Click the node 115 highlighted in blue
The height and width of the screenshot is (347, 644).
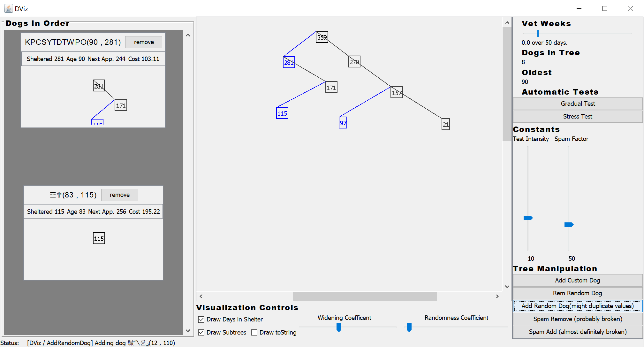tap(282, 113)
